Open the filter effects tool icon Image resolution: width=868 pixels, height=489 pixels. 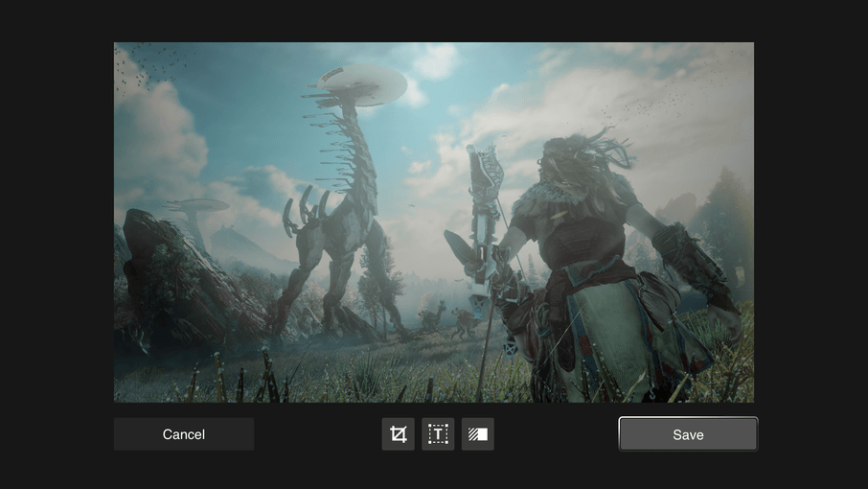478,434
